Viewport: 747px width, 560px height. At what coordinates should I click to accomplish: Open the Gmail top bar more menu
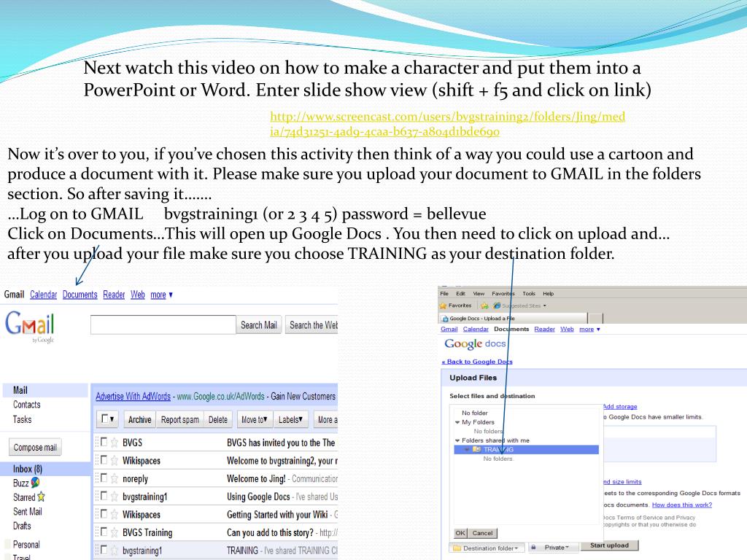(161, 295)
